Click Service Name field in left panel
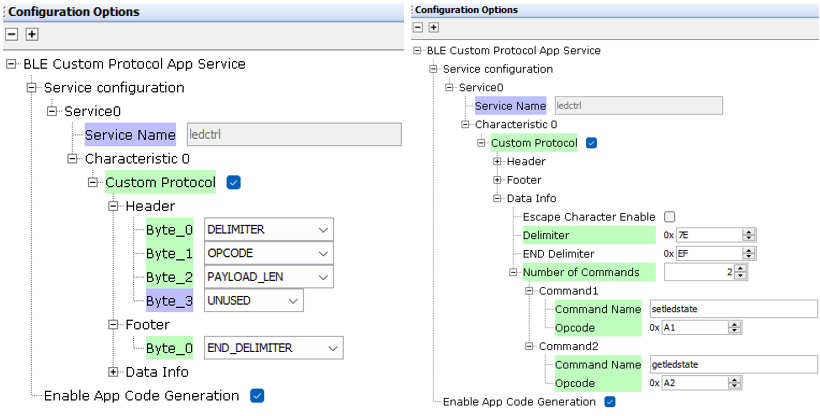Viewport: 820px width, 416px height. tap(294, 134)
